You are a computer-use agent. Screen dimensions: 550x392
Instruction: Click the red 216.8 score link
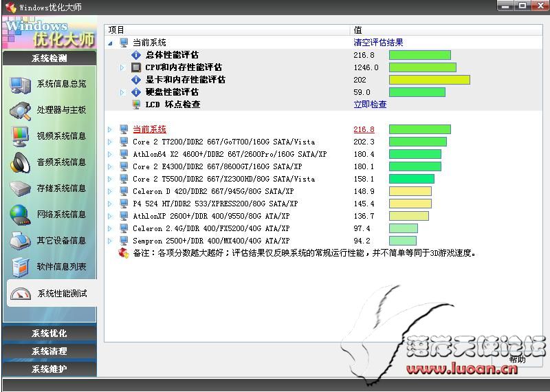[x=364, y=129]
